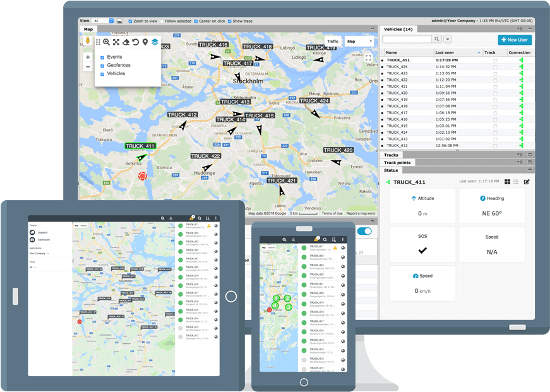Open the Map type dropdown near Traffic
Screen dimensions: 550x392
pos(359,40)
